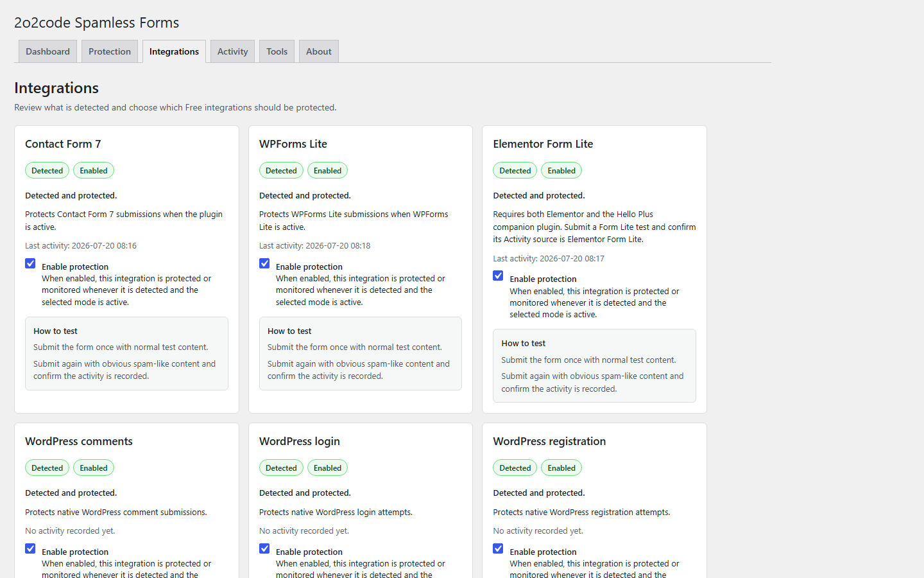Disable protection checkbox for Elementor Form Lite
The width and height of the screenshot is (924, 578).
coord(498,276)
